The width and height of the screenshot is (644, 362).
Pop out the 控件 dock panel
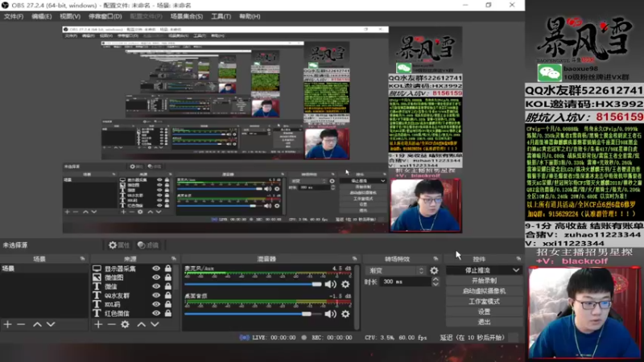tap(518, 258)
